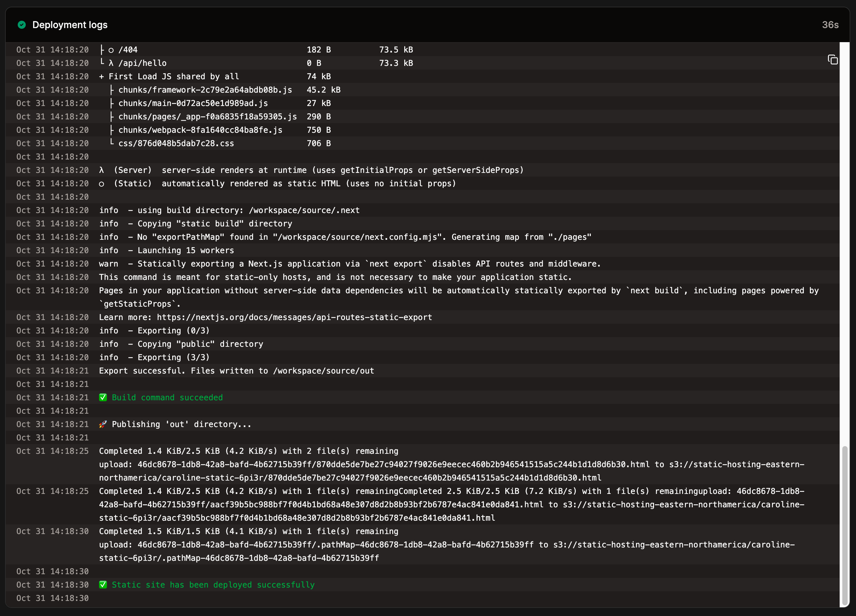Click the static circle icon beside /404
The height and width of the screenshot is (616, 856).
(x=111, y=49)
